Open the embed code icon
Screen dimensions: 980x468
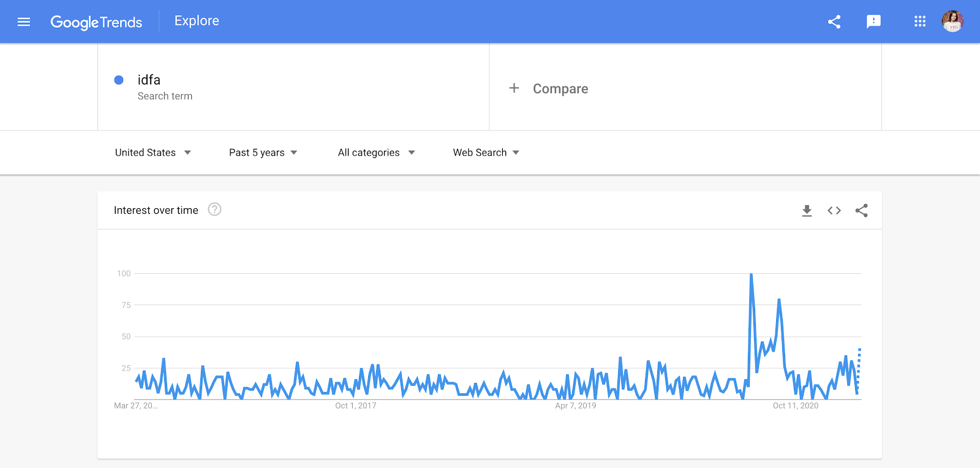pos(834,211)
